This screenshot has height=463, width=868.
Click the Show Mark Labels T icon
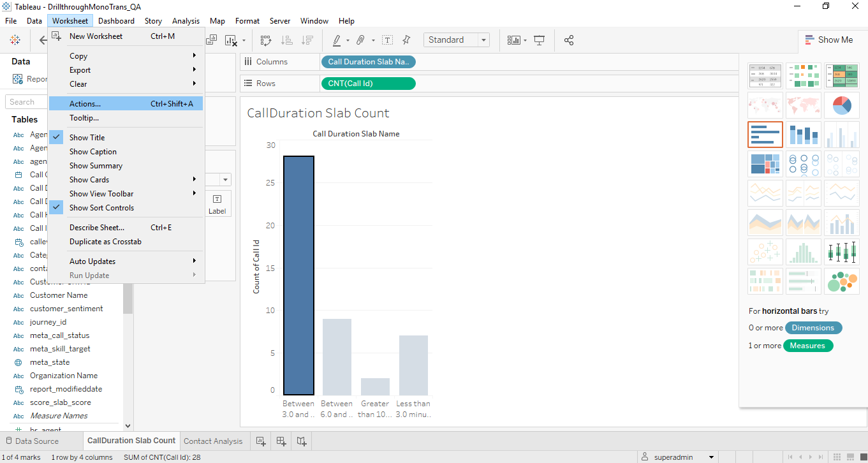pos(387,40)
